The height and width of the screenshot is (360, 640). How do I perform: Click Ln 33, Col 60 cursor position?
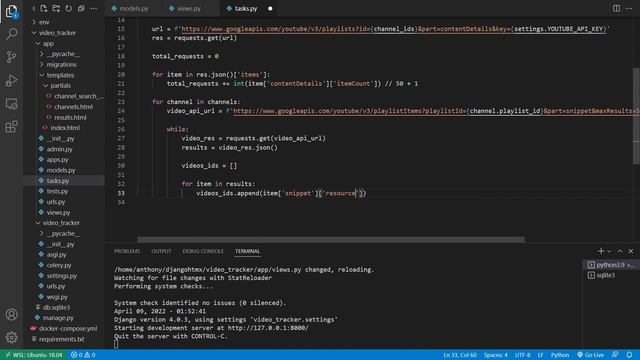(460, 355)
